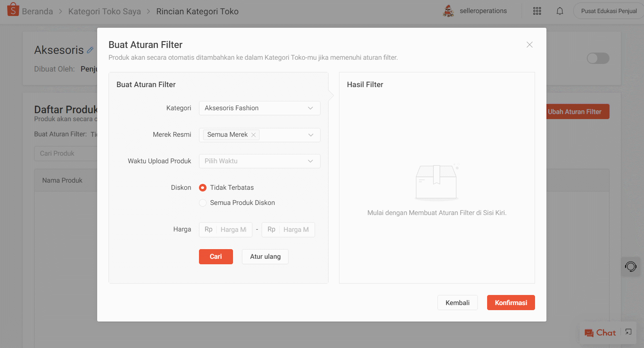Screen dimensions: 644x348
Task: Open the Kategori dropdown
Action: pyautogui.click(x=259, y=108)
